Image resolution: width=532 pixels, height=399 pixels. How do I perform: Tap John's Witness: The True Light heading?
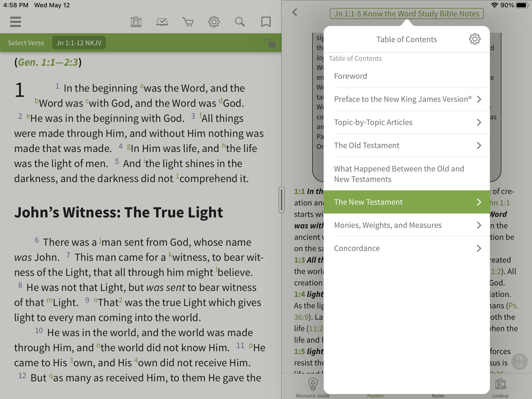pos(118,212)
